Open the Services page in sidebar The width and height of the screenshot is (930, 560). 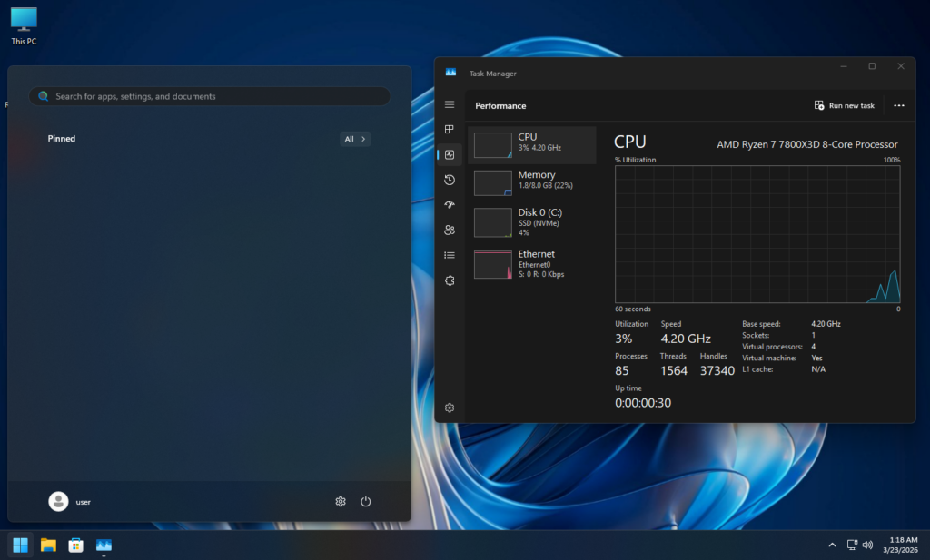(x=450, y=281)
